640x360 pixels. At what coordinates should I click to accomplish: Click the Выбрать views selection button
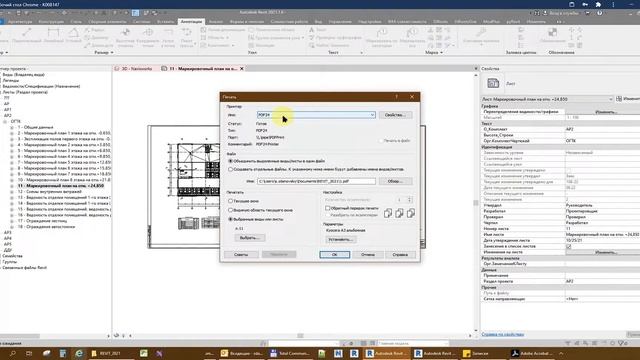pyautogui.click(x=250, y=238)
